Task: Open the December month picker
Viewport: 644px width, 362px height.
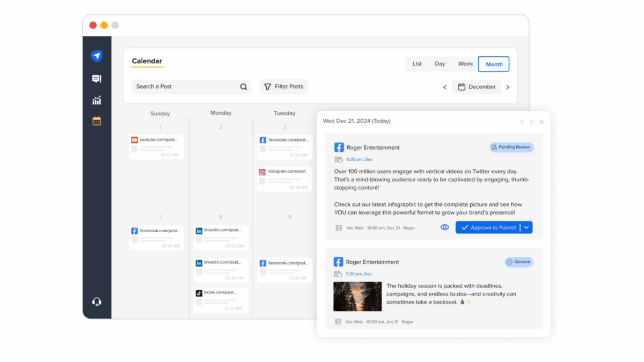Action: (x=477, y=87)
